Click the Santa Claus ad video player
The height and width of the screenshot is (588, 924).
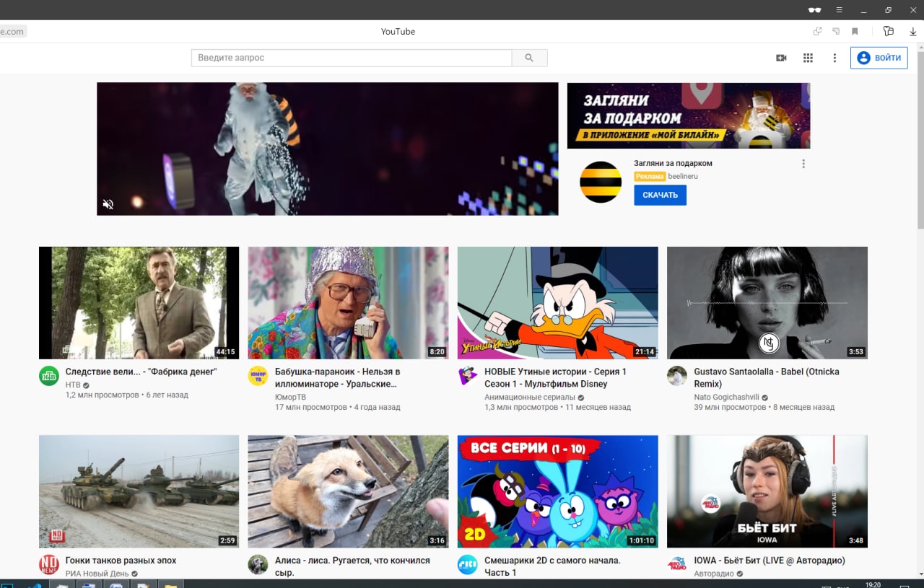pos(327,149)
